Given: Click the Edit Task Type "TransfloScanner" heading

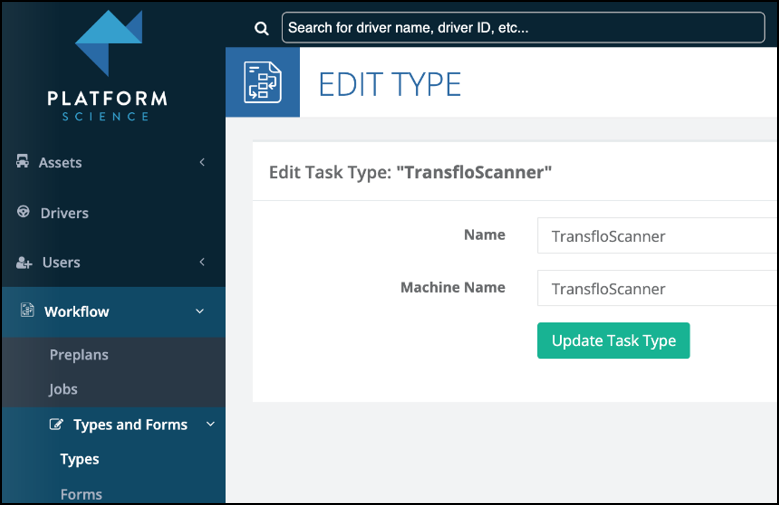Looking at the screenshot, I should [410, 172].
